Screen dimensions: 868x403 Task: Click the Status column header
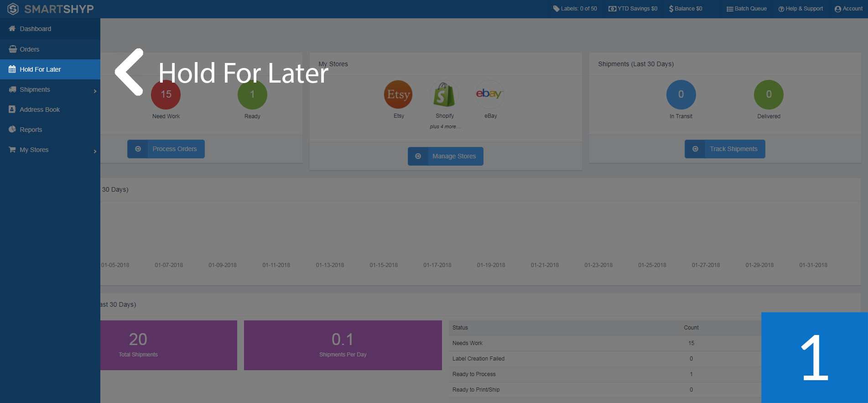pos(460,328)
